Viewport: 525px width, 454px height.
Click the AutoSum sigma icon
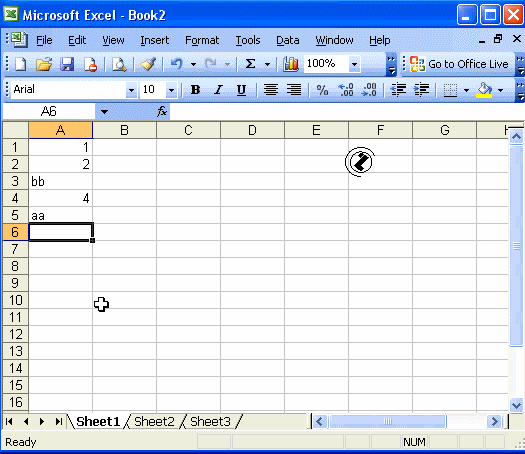(250, 64)
